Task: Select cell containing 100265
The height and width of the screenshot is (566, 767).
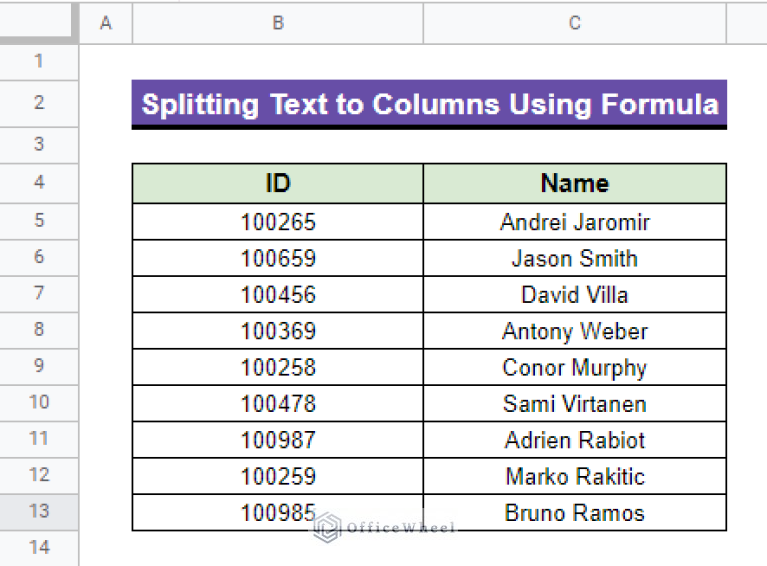Action: pos(277,222)
